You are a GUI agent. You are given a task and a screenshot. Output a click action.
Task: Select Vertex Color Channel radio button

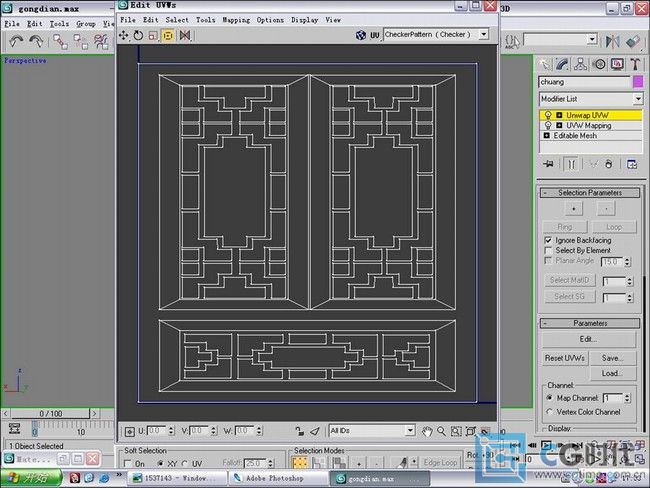click(549, 412)
